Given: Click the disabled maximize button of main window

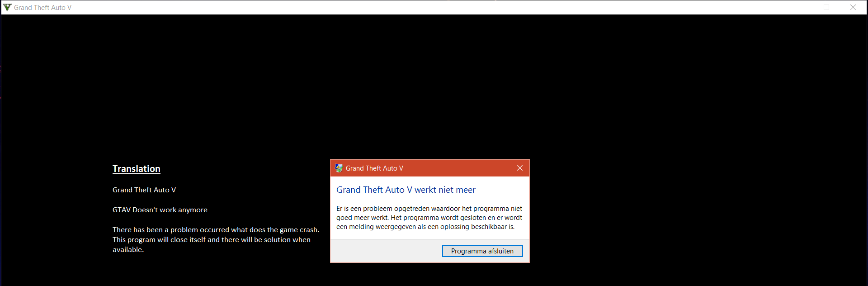Looking at the screenshot, I should click(x=826, y=7).
